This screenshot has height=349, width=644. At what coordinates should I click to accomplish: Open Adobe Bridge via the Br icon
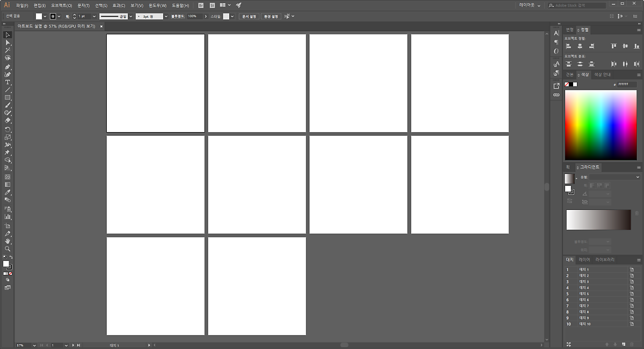point(201,5)
